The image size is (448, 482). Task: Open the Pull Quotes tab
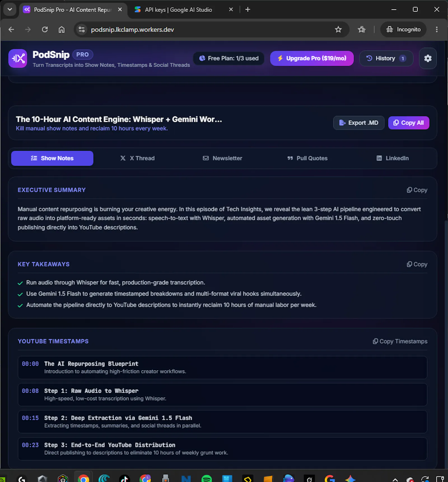coord(307,158)
